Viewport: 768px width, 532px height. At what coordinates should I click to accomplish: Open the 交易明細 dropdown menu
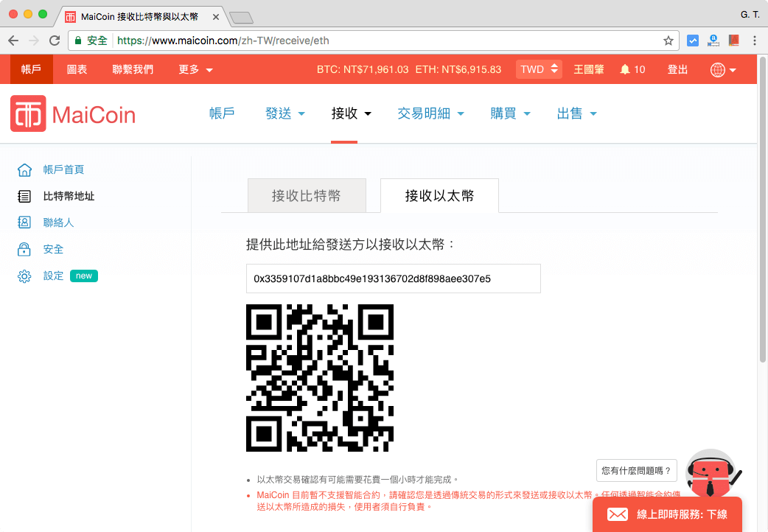(x=430, y=113)
